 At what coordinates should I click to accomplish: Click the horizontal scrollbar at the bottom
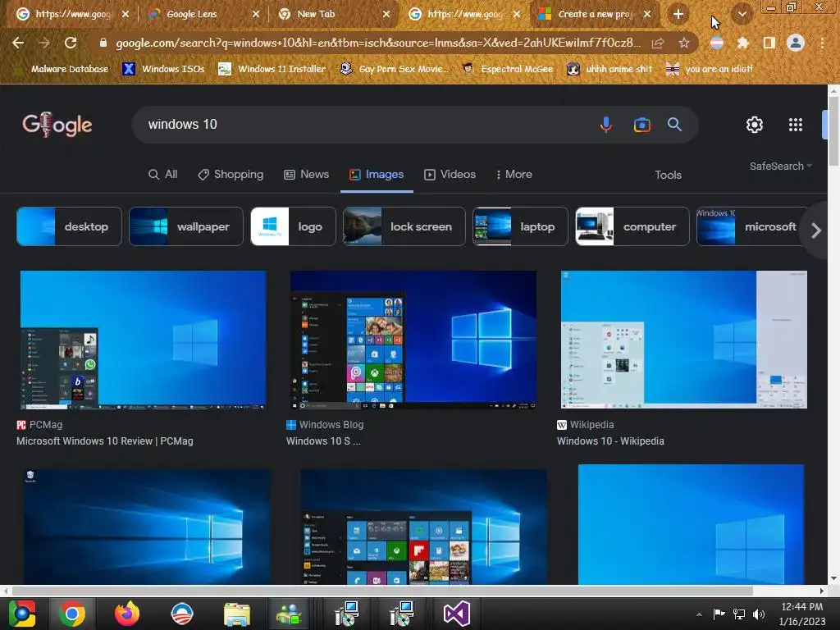(x=382, y=591)
